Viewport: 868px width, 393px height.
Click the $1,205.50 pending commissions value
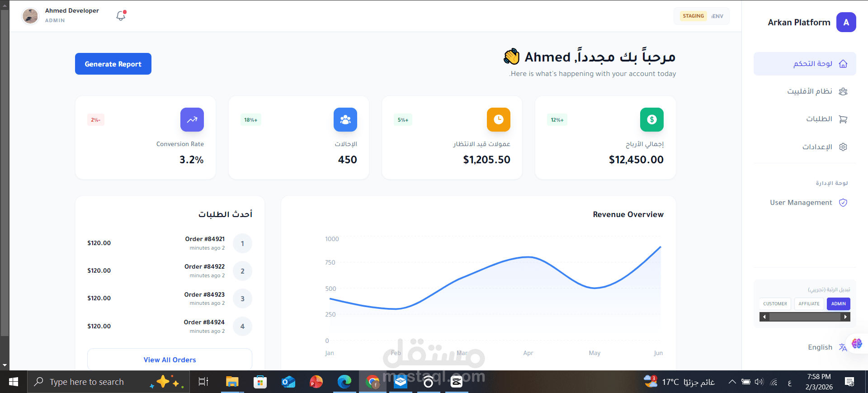(486, 160)
